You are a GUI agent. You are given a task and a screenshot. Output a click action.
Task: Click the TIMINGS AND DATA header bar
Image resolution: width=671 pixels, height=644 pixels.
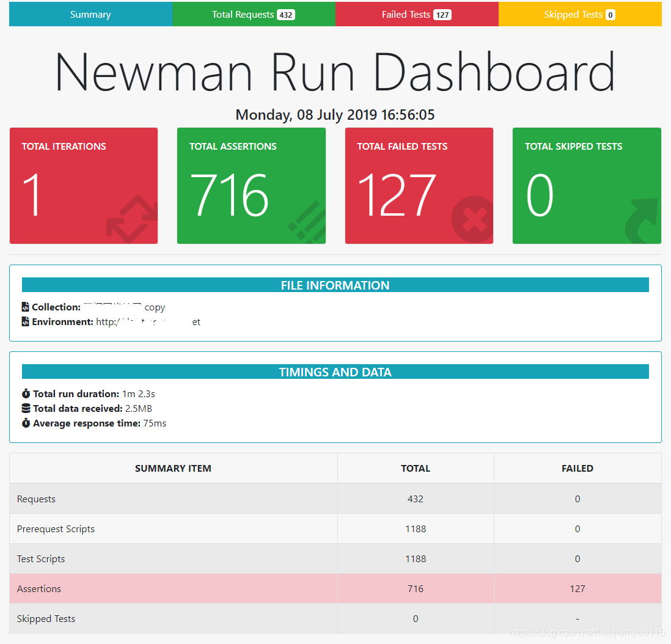pos(335,372)
